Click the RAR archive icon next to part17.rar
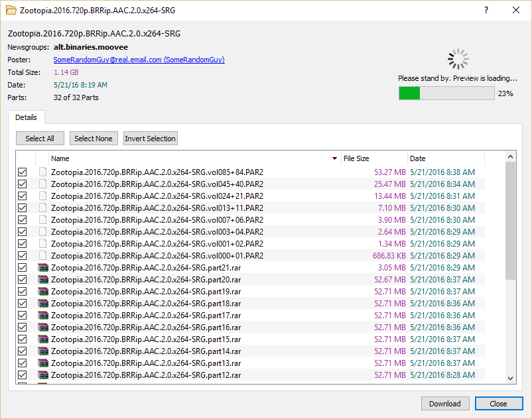The width and height of the screenshot is (532, 419). click(43, 315)
